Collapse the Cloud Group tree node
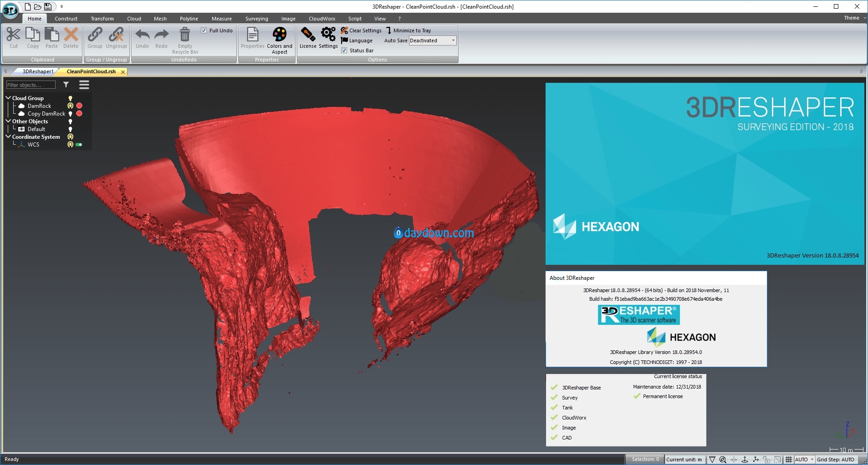The height and width of the screenshot is (465, 868). click(8, 98)
